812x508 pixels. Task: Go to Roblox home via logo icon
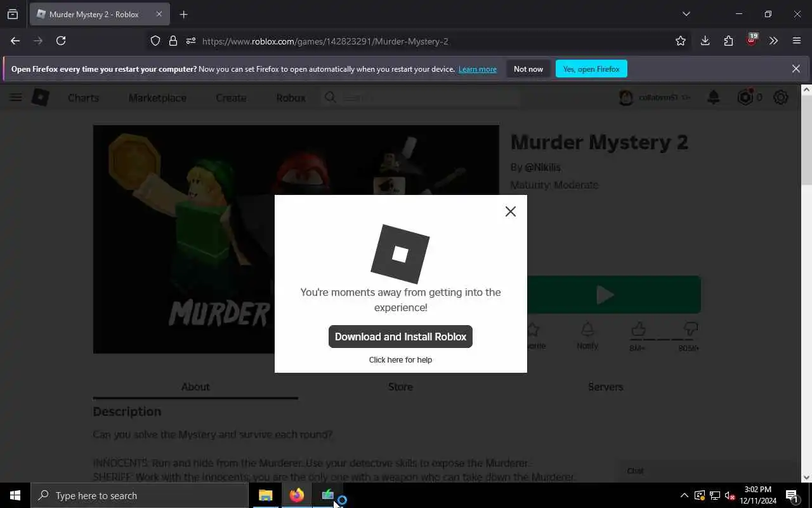coord(41,97)
